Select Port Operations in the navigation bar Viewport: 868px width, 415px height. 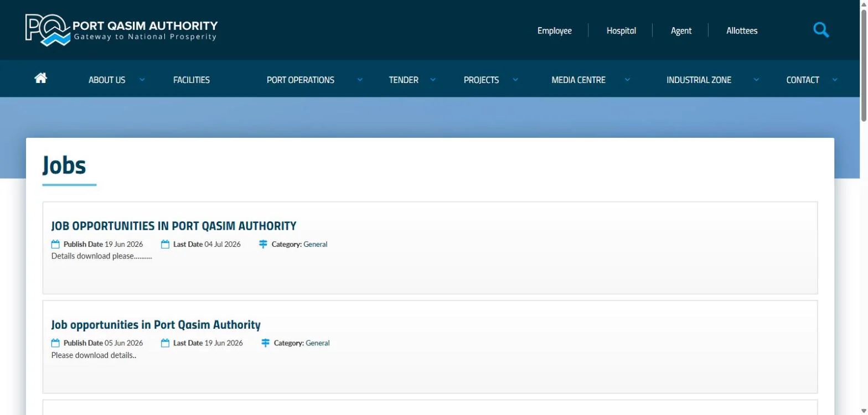point(301,80)
